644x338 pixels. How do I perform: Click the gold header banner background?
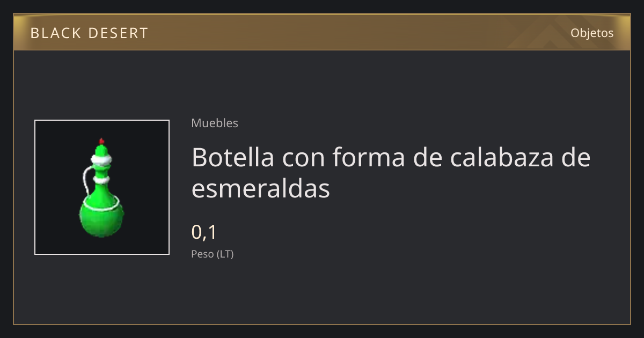(x=322, y=33)
